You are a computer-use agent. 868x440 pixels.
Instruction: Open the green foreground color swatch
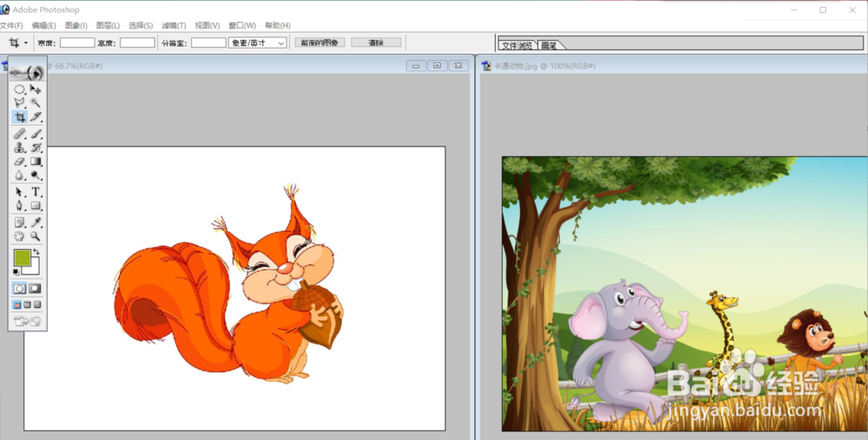[23, 258]
